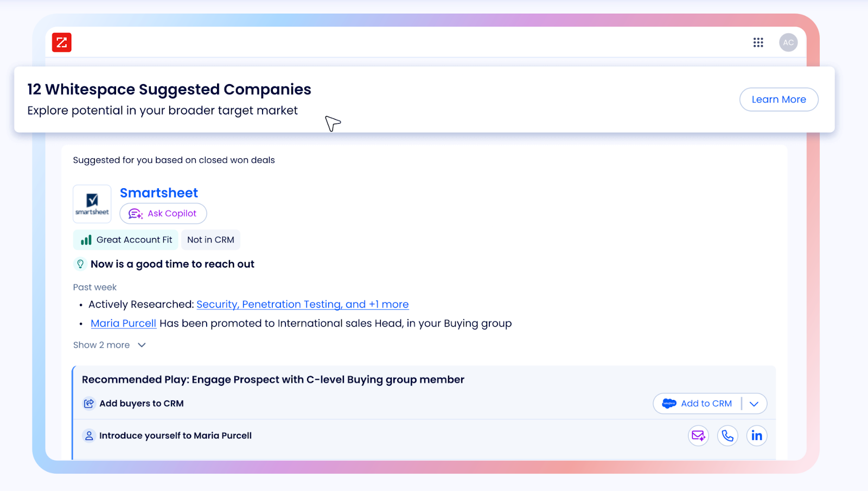The image size is (868, 491).
Task: Click the Salesforce cloud icon
Action: coord(669,403)
